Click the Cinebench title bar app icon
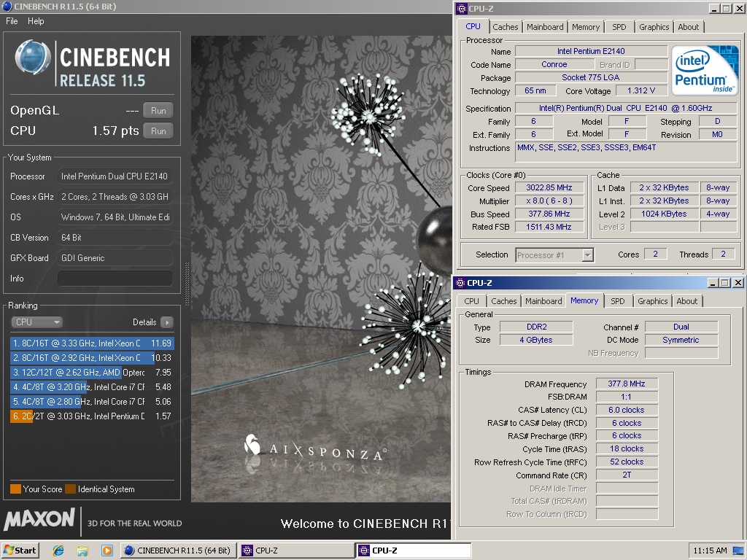 (7, 7)
